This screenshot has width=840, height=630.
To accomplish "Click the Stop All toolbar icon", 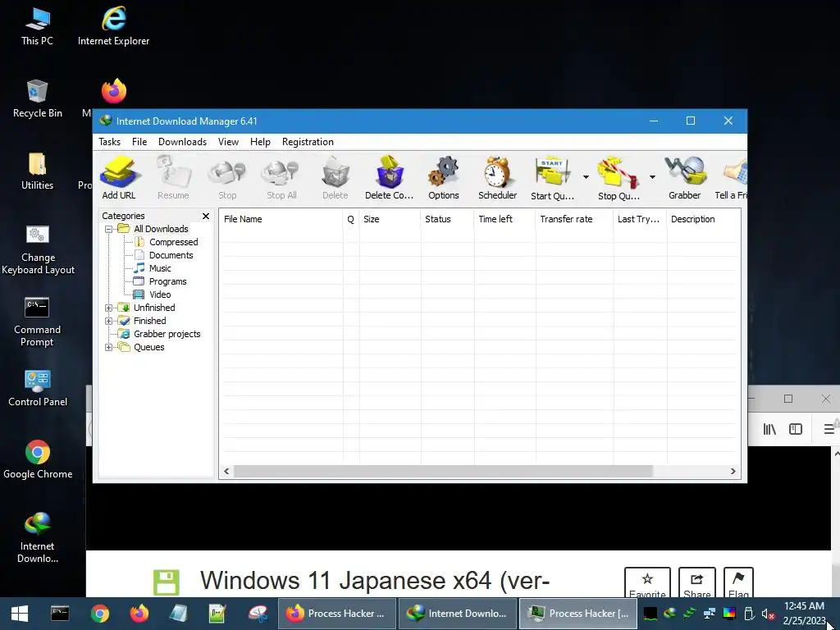I will (281, 178).
